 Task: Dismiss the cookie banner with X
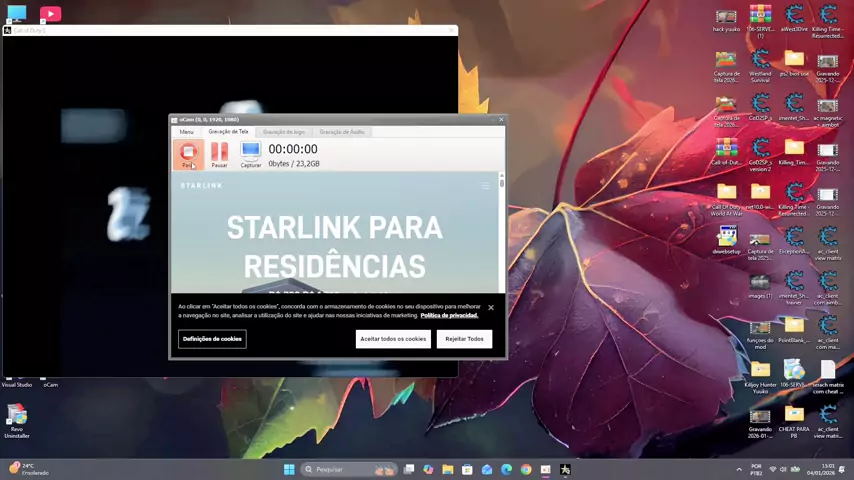coord(490,307)
